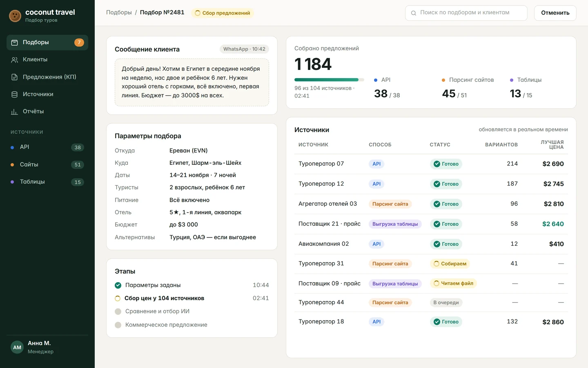The width and height of the screenshot is (588, 368).
Task: Click the purple Таблицы dot in sidebar
Action: (12, 182)
